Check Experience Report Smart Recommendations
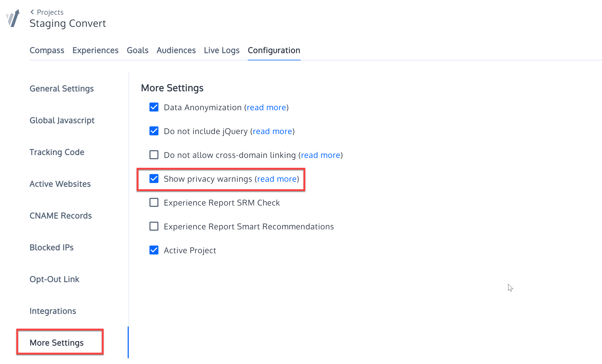 (x=154, y=226)
